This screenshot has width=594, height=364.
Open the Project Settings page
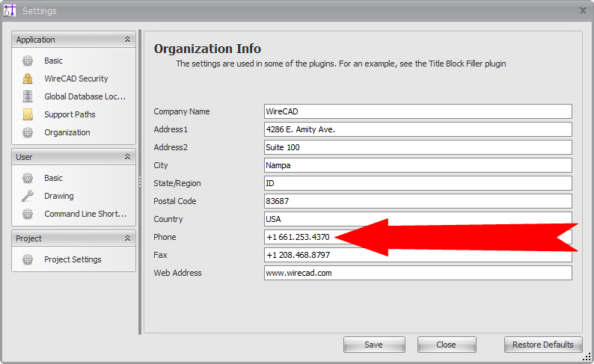click(73, 259)
